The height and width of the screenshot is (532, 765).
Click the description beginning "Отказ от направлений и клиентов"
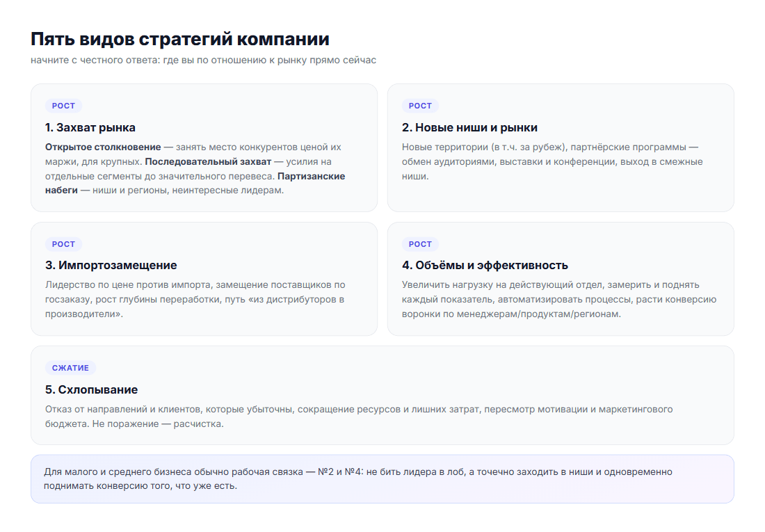[359, 417]
